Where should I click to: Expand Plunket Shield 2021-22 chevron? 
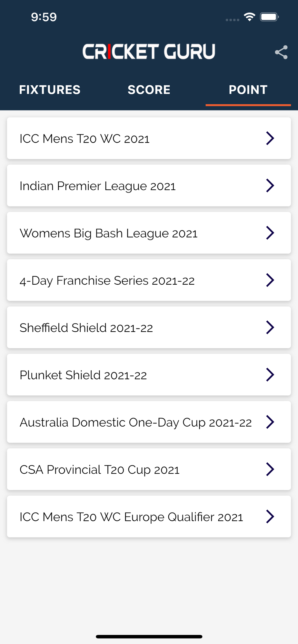point(270,375)
